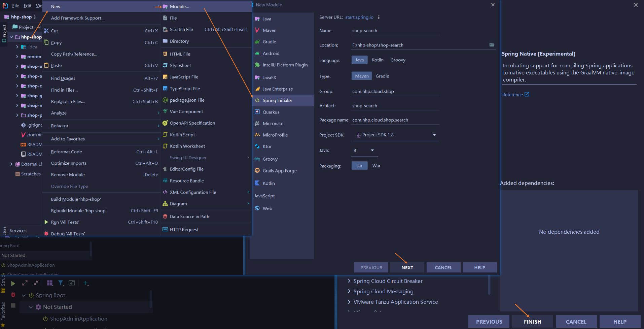Create a new Kotlin Script

pyautogui.click(x=206, y=135)
